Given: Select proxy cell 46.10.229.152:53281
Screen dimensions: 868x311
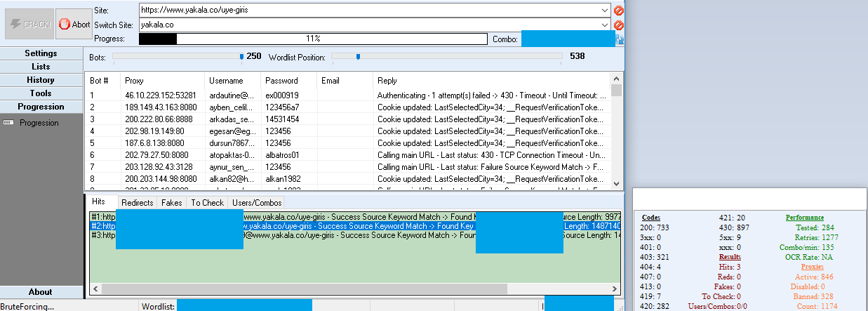Looking at the screenshot, I should pos(161,95).
